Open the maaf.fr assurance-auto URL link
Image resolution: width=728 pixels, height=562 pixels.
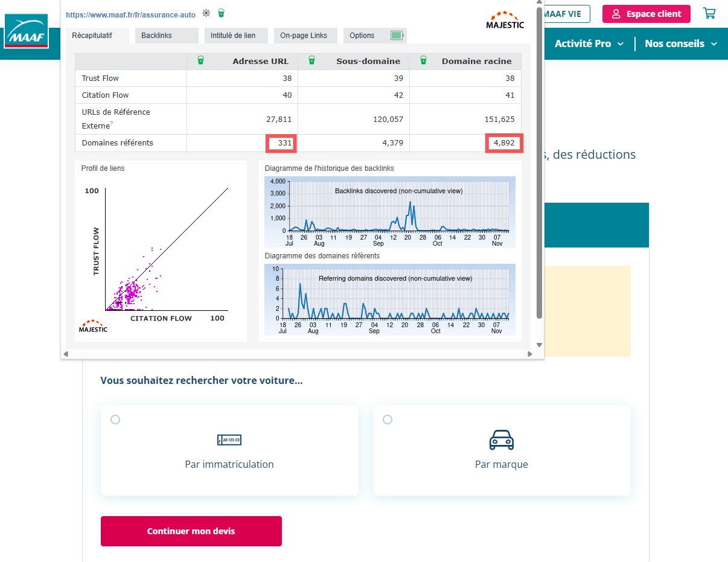click(130, 14)
